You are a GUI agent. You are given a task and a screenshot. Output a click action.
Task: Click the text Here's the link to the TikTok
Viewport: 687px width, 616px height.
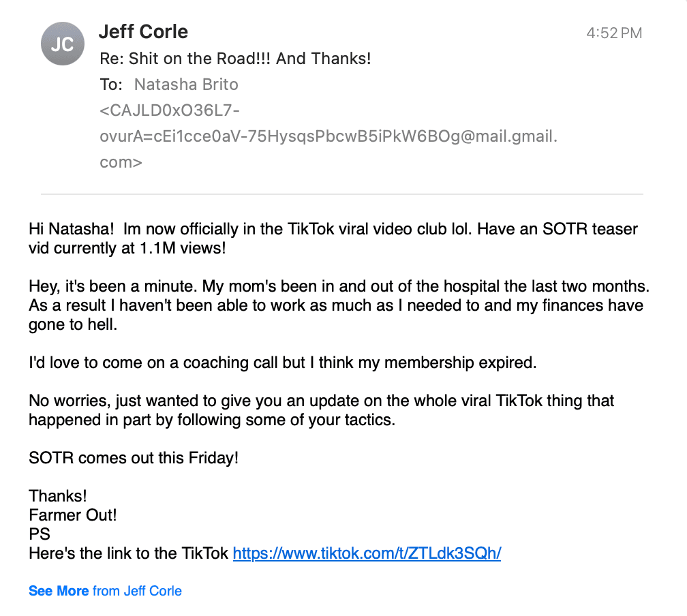click(128, 553)
